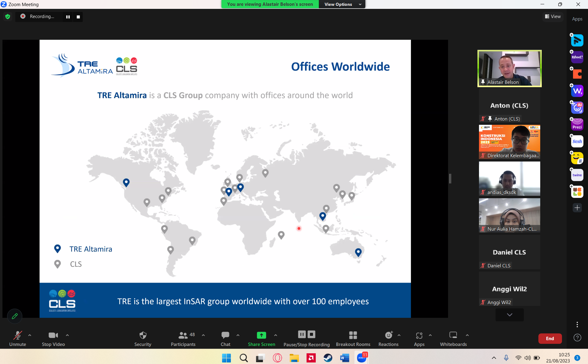Screen dimensions: 588x364
Task: Expand audio options arrow next to Unmute
Action: (x=30, y=335)
